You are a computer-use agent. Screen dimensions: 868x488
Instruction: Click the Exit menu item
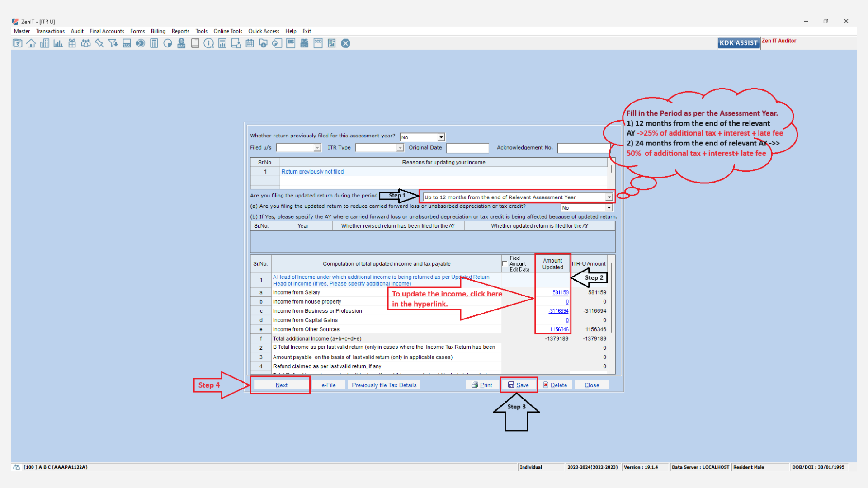[x=307, y=31]
